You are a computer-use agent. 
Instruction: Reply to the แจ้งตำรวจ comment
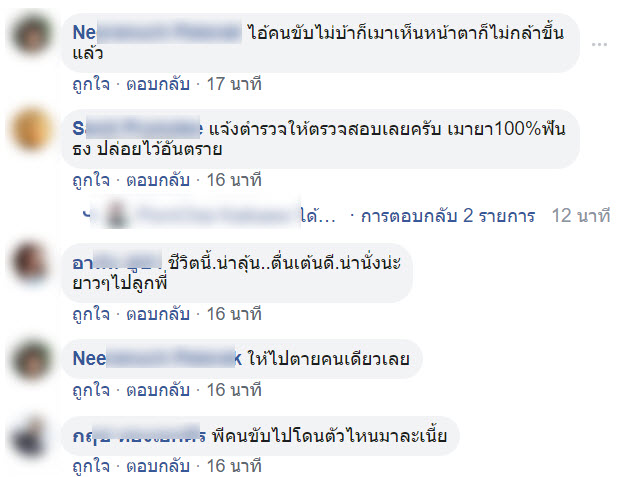[x=158, y=180]
